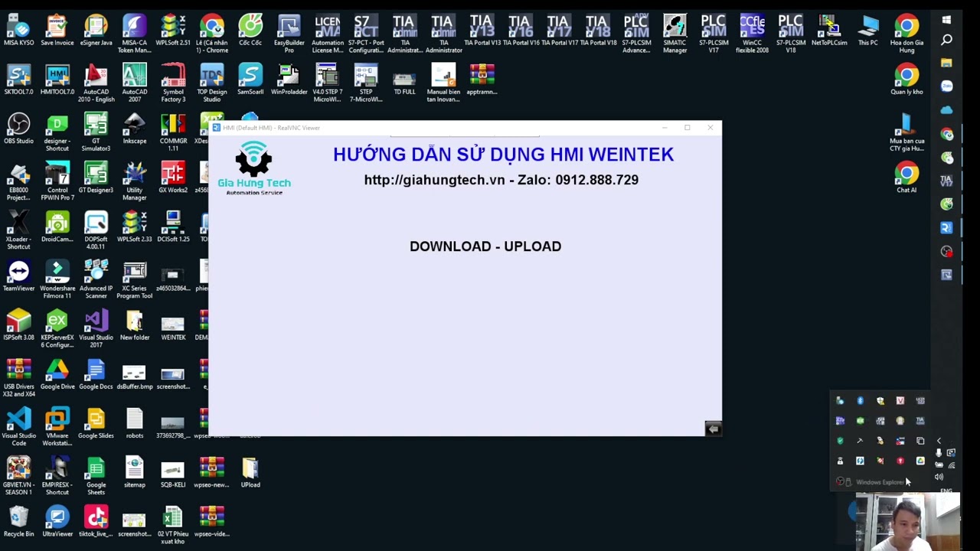980x551 pixels.
Task: Open 02 VT Phieu xuat kho Excel file
Action: [x=173, y=525]
